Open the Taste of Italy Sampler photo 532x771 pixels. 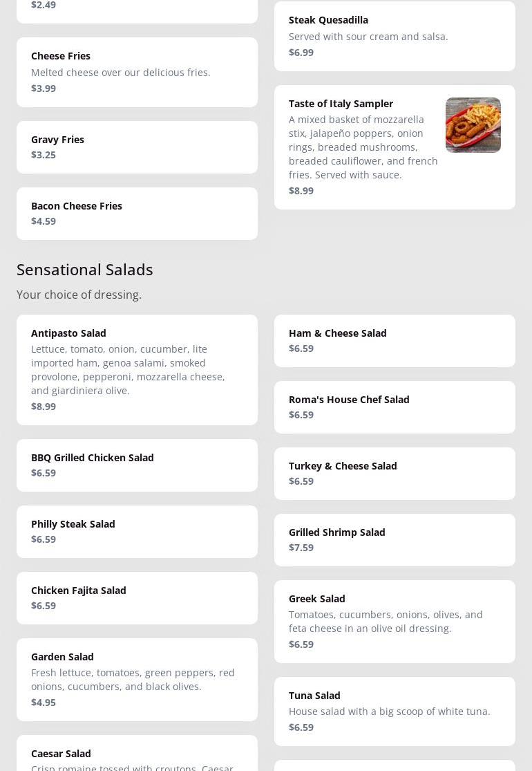click(x=473, y=125)
